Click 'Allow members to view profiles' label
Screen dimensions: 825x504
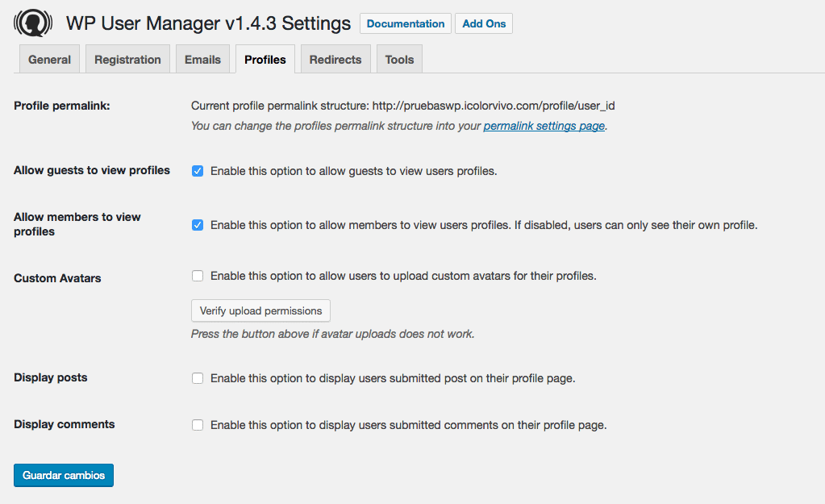point(77,224)
